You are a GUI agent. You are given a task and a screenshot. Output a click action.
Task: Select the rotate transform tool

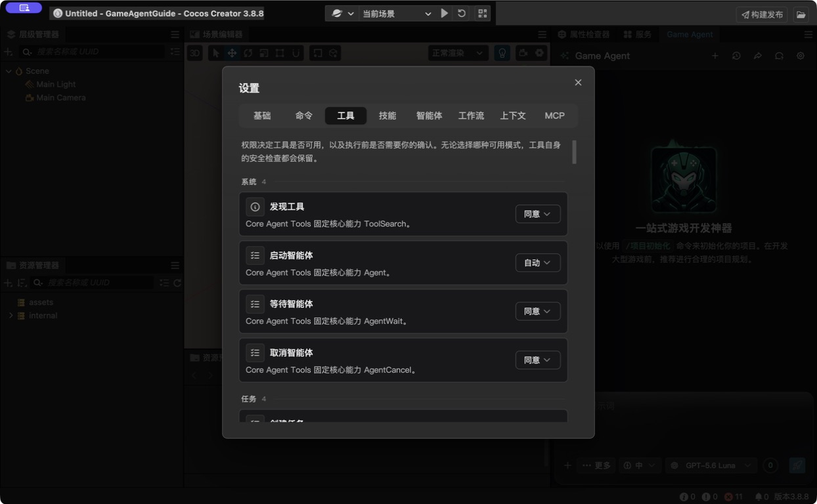pos(248,53)
